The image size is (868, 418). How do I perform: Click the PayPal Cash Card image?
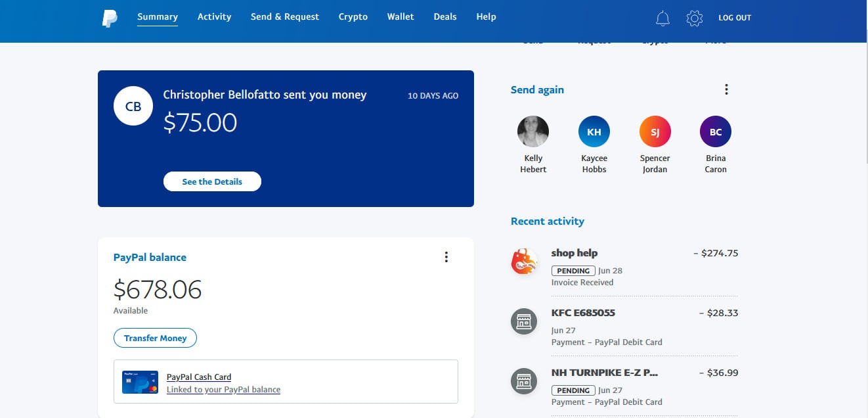tap(140, 382)
